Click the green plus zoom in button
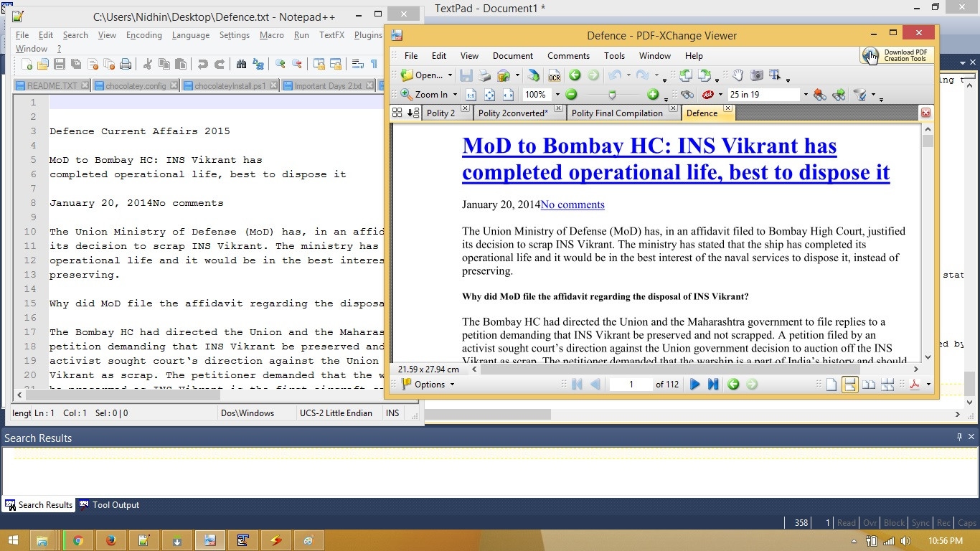Image resolution: width=980 pixels, height=551 pixels. pos(653,95)
